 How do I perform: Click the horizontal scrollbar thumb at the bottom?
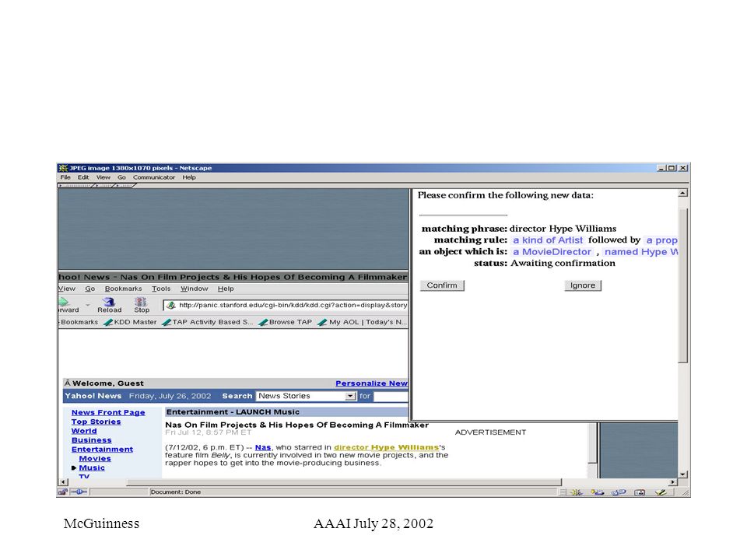pos(344,482)
